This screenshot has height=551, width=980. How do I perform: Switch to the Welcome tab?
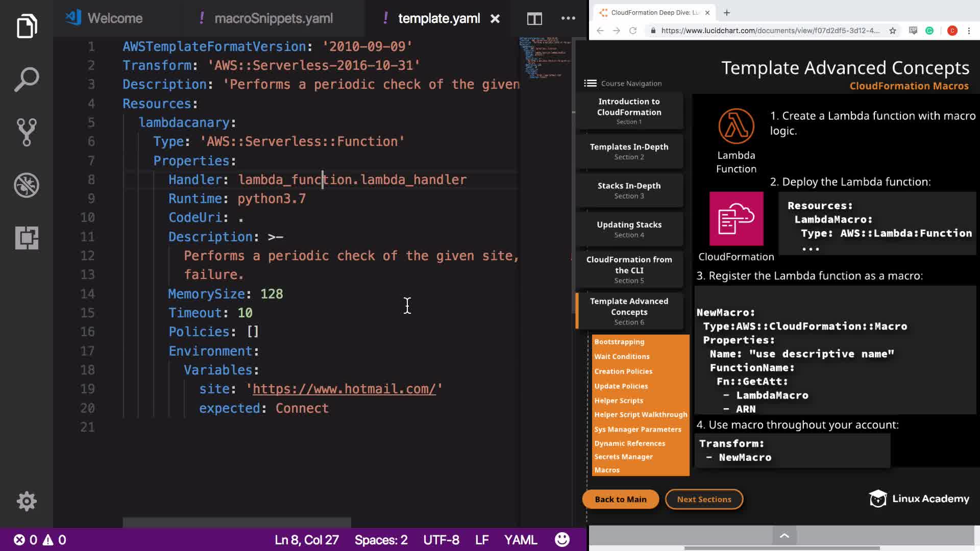(x=115, y=18)
